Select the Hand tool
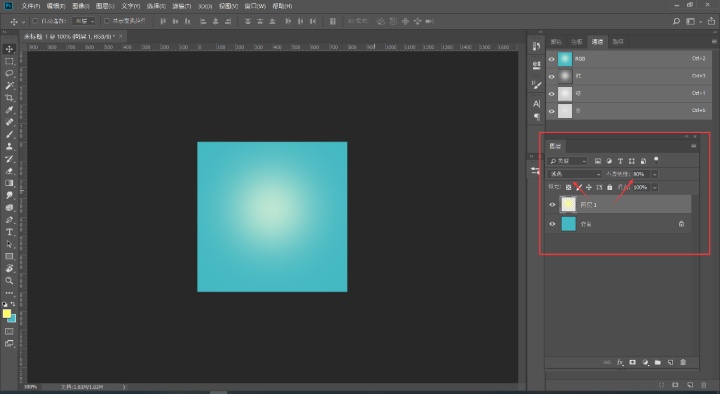720x394 pixels. (9, 269)
